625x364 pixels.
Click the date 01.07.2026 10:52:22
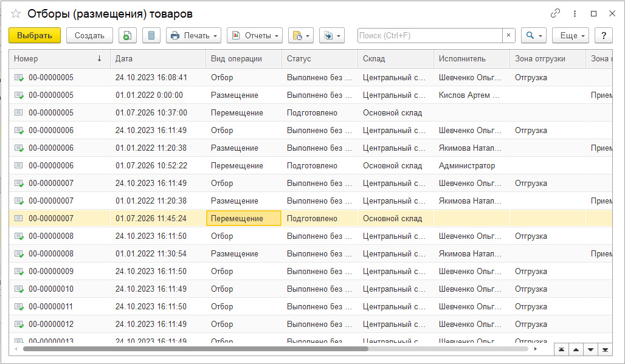[151, 166]
